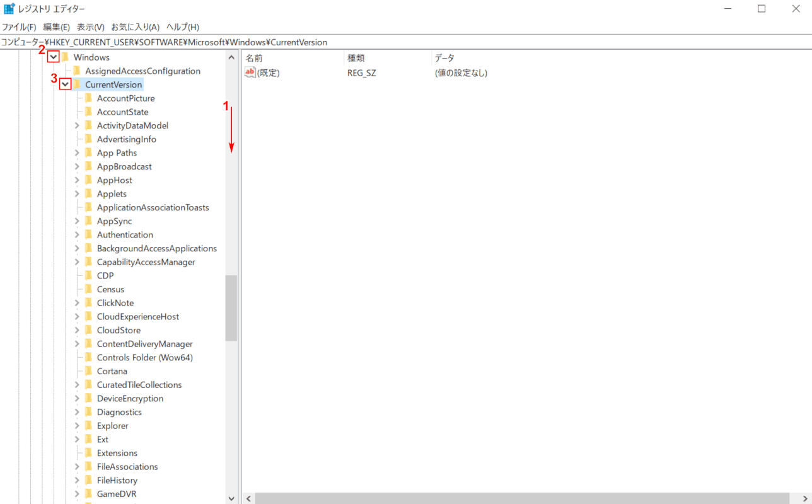Collapse the Windows key
Viewport: 812px width, 504px height.
coord(54,57)
